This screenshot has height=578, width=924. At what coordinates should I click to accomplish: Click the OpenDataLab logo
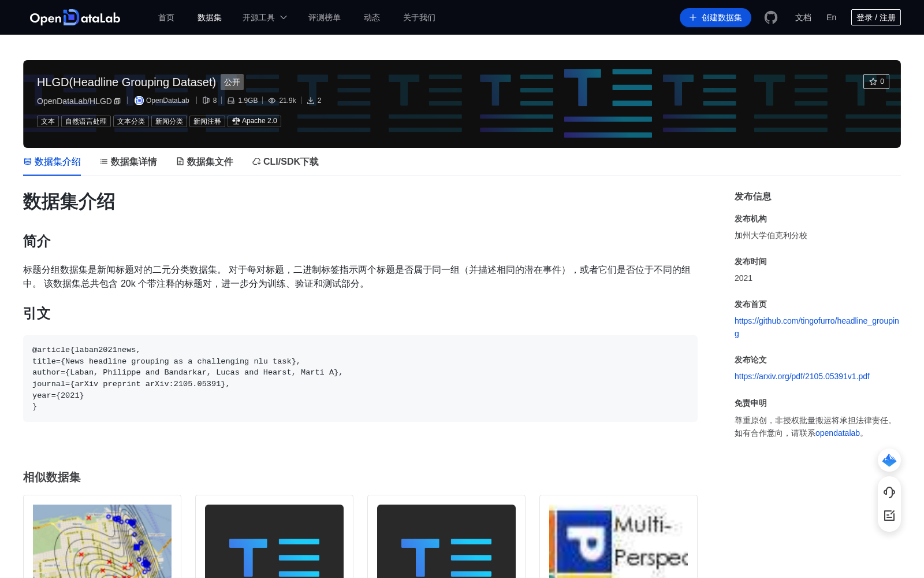pos(75,17)
